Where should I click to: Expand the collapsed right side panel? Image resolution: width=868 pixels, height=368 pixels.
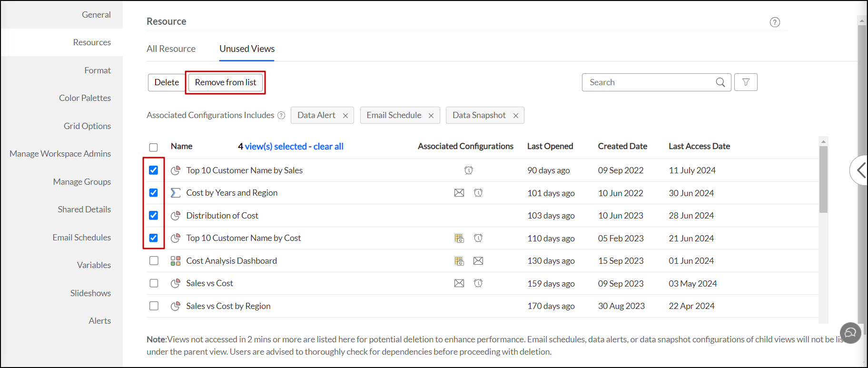click(x=860, y=170)
